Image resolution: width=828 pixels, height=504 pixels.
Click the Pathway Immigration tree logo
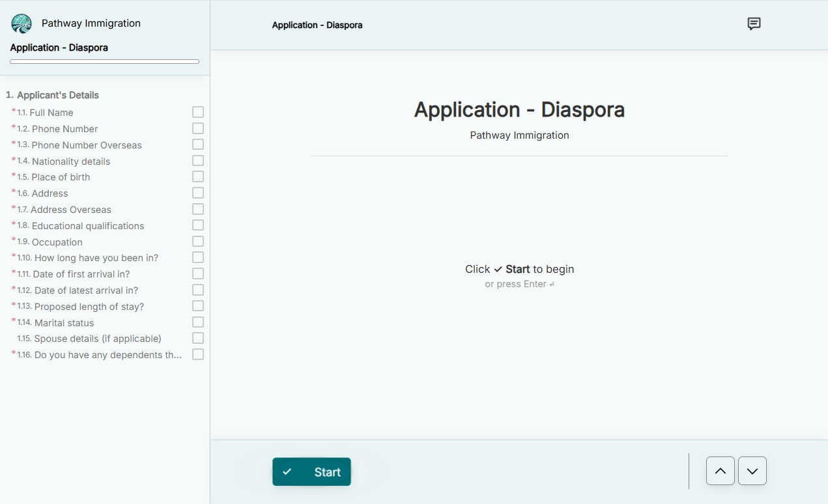(x=21, y=23)
